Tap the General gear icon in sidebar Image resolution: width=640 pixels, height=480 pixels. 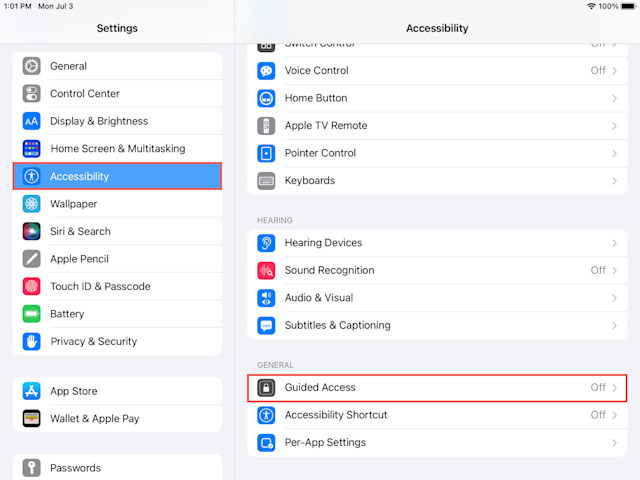pos(31,66)
